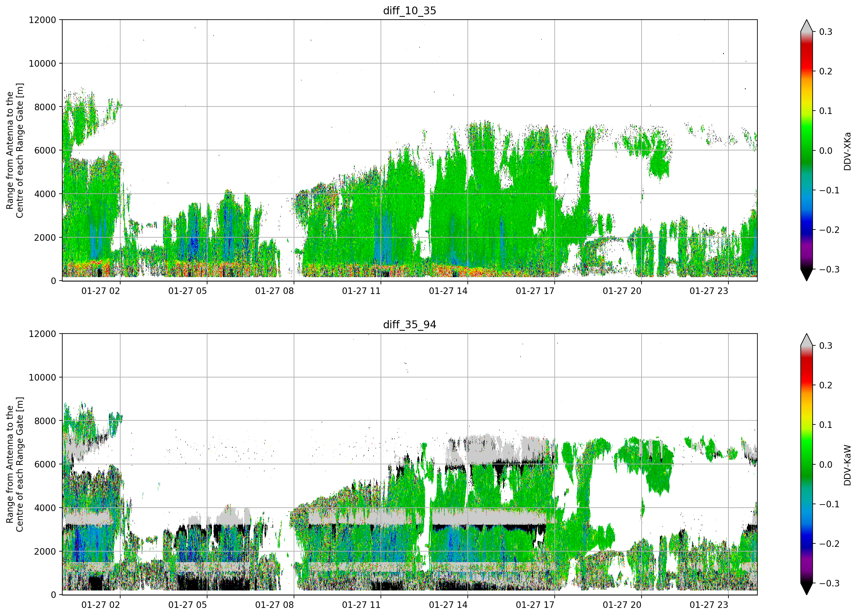
Task: Click the 0.3 tick on DDV-KaW colorbar
Action: (826, 346)
